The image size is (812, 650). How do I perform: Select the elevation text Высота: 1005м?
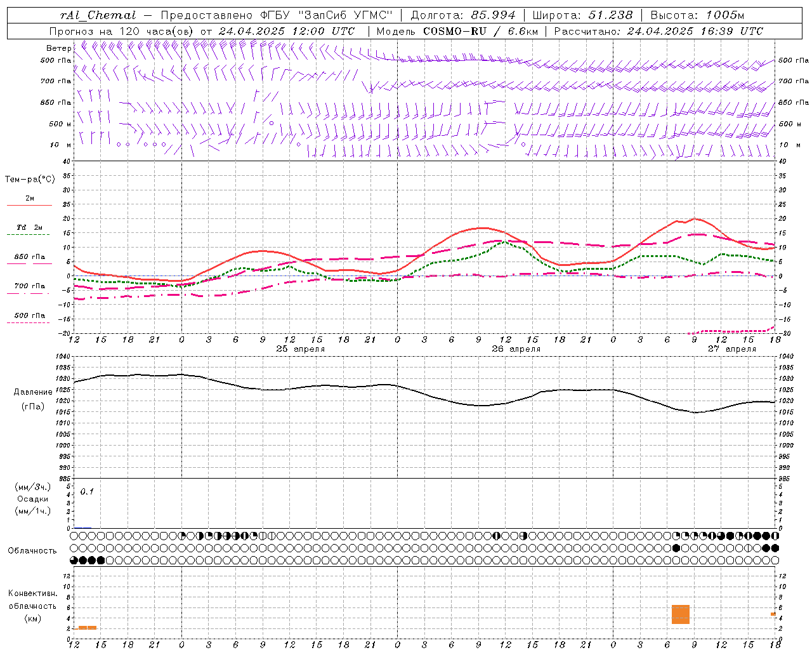697,15
